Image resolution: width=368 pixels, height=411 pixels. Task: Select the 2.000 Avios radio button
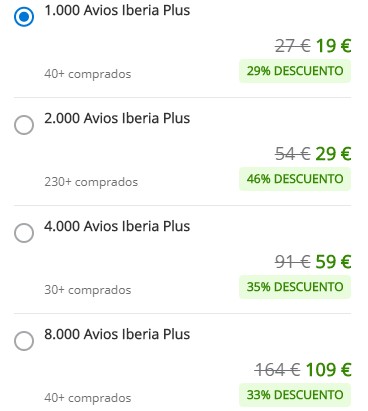click(x=24, y=125)
